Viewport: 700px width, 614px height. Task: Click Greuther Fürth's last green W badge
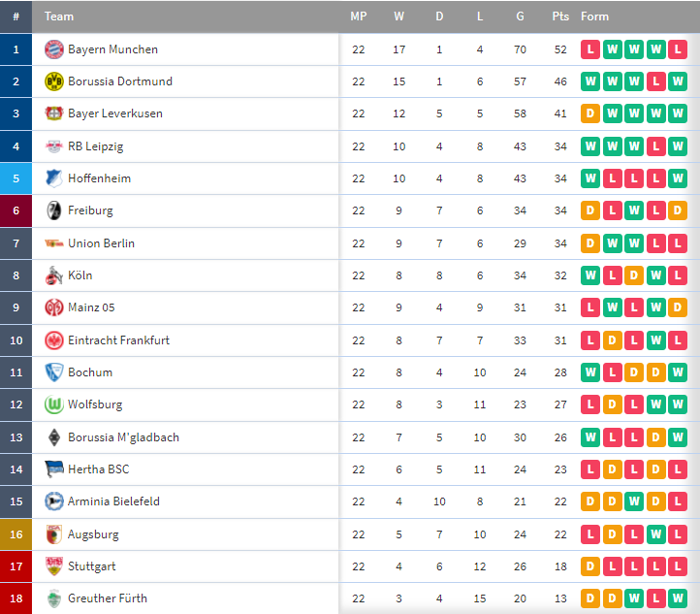pos(678,598)
